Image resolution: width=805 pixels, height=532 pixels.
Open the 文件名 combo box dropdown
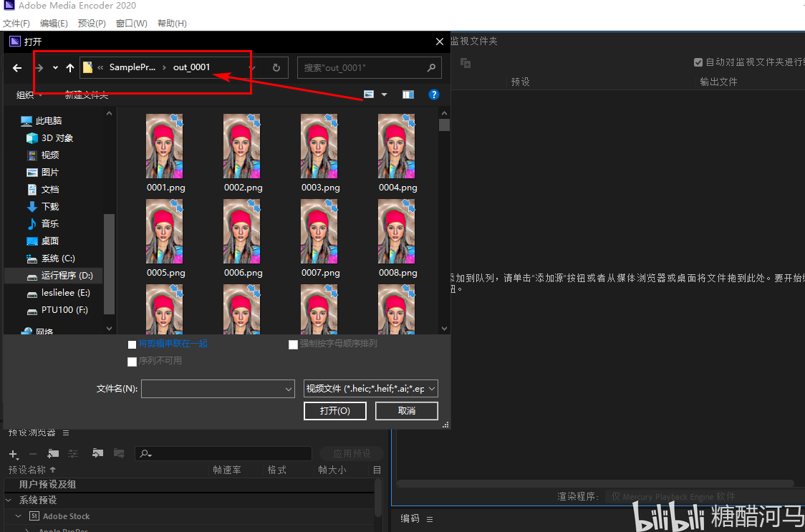coord(289,390)
